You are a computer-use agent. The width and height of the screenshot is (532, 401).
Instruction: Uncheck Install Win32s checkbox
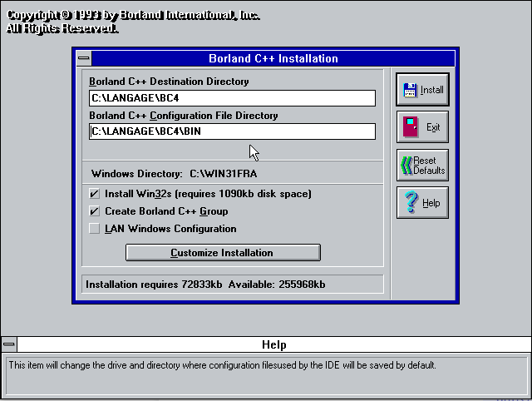pyautogui.click(x=94, y=194)
